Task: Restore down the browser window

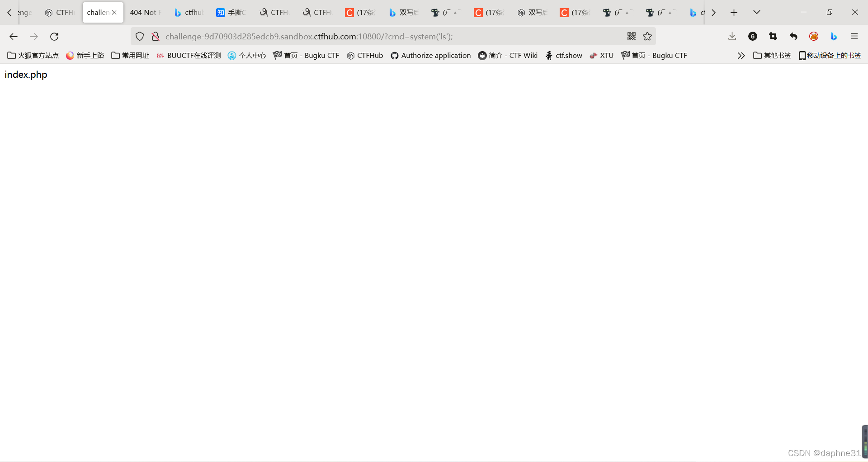Action: point(830,13)
